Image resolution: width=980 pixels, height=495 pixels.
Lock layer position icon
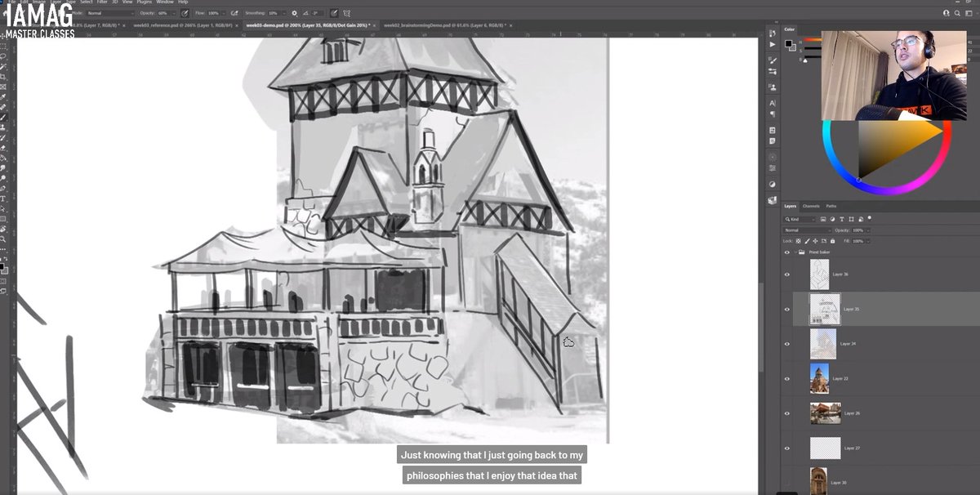click(815, 241)
